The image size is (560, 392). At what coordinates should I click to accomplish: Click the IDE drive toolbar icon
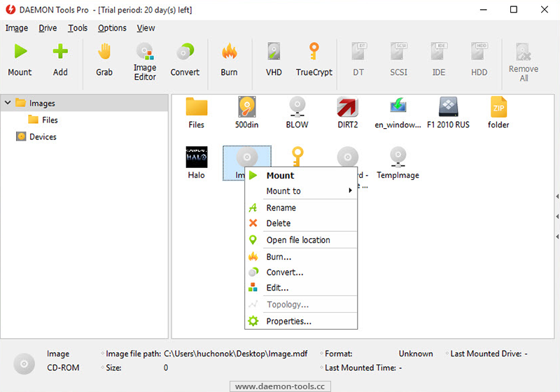439,51
